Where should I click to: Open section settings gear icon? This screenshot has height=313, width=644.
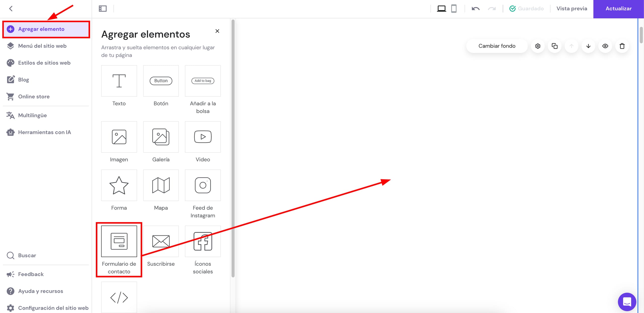coord(538,46)
